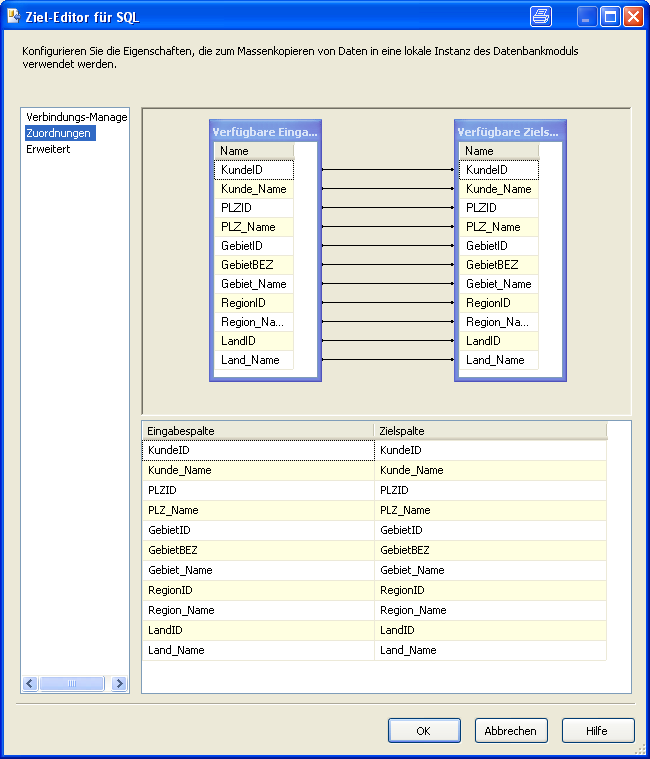Click the Ziel-Editor window icon
This screenshot has height=759, width=650.
(x=14, y=17)
